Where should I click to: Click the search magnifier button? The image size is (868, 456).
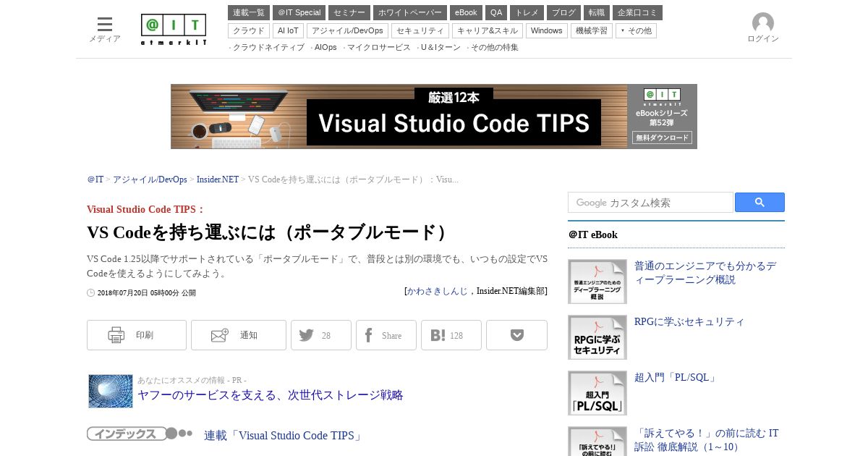[x=759, y=203]
